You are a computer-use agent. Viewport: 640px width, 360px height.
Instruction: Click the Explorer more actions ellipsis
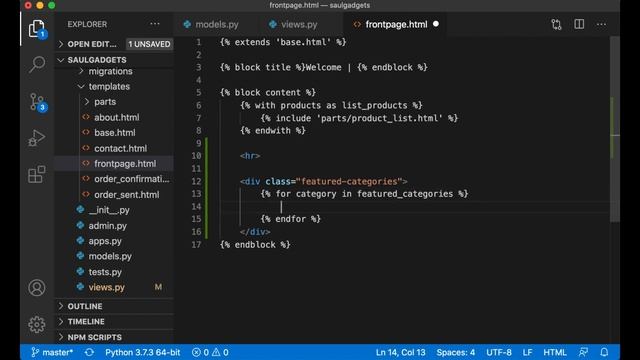point(155,24)
